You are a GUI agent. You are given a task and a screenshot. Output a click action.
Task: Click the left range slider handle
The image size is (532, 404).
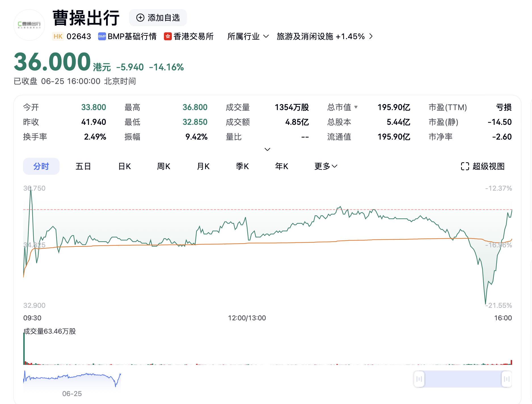coord(419,379)
